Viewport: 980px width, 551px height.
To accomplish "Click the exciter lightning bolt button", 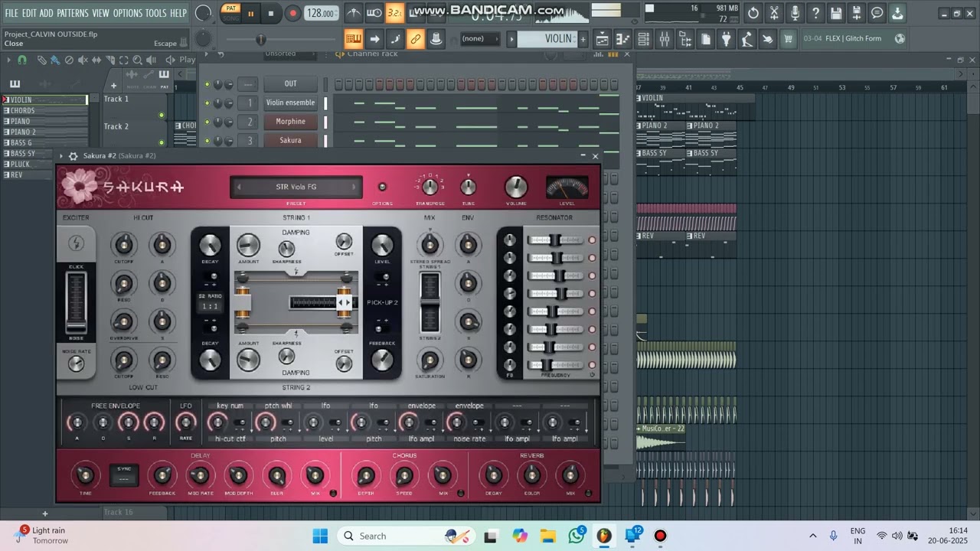I will [76, 243].
